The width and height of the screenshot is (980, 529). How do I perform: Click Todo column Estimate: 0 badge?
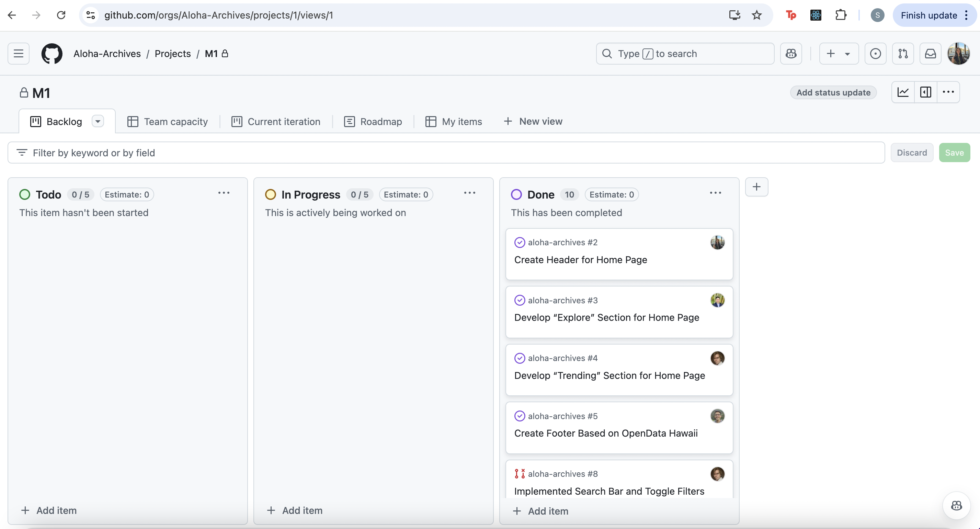(x=127, y=194)
